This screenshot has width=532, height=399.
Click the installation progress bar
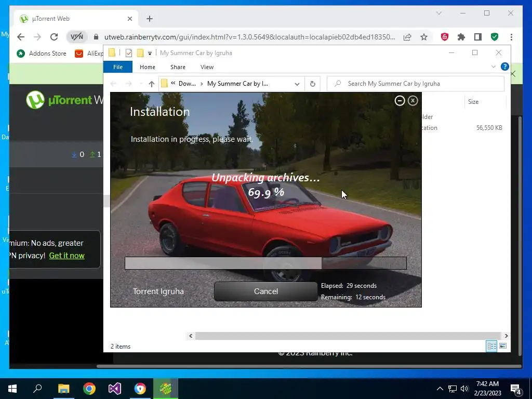tap(265, 263)
